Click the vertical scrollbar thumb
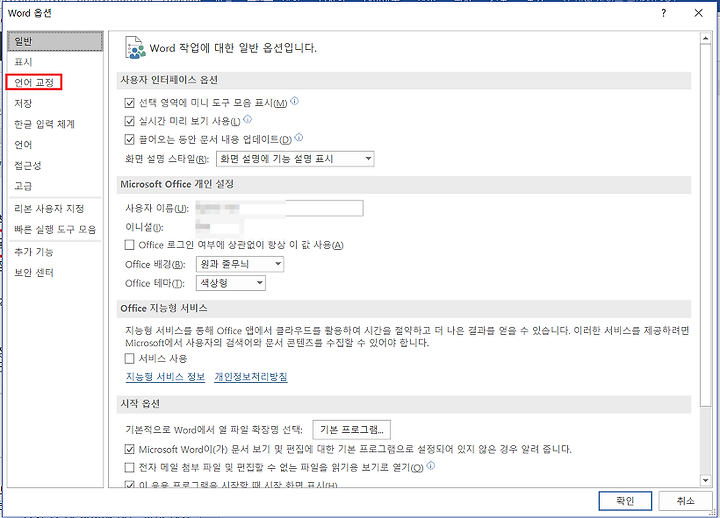The height and width of the screenshot is (518, 720). tap(706, 225)
